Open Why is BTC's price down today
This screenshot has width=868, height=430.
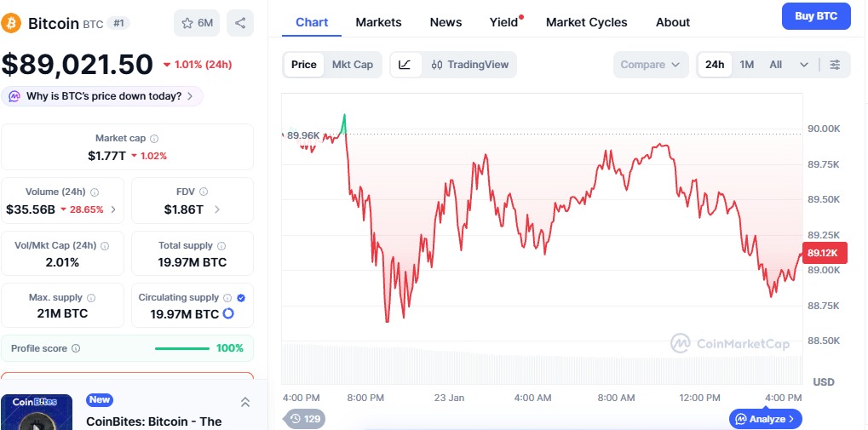102,96
